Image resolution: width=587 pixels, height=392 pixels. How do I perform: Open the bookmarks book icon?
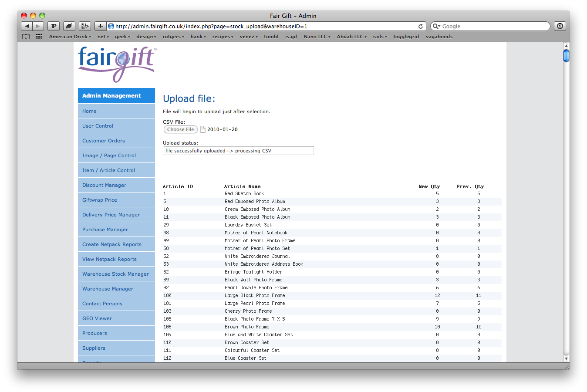click(26, 37)
